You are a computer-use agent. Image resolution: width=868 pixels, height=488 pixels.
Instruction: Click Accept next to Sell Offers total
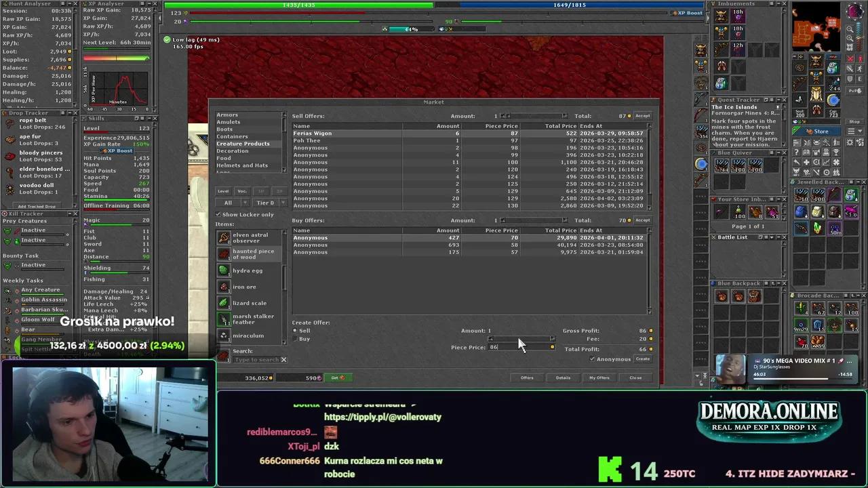(x=642, y=115)
